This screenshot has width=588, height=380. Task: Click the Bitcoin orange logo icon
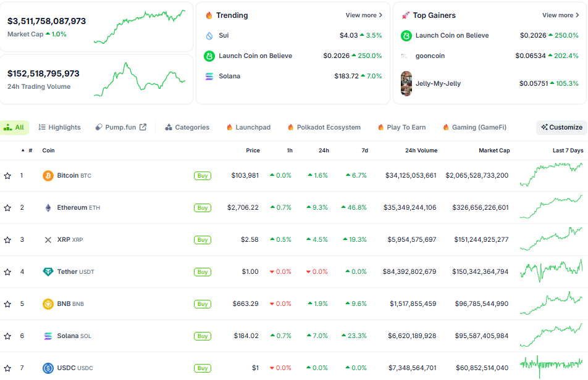48,176
